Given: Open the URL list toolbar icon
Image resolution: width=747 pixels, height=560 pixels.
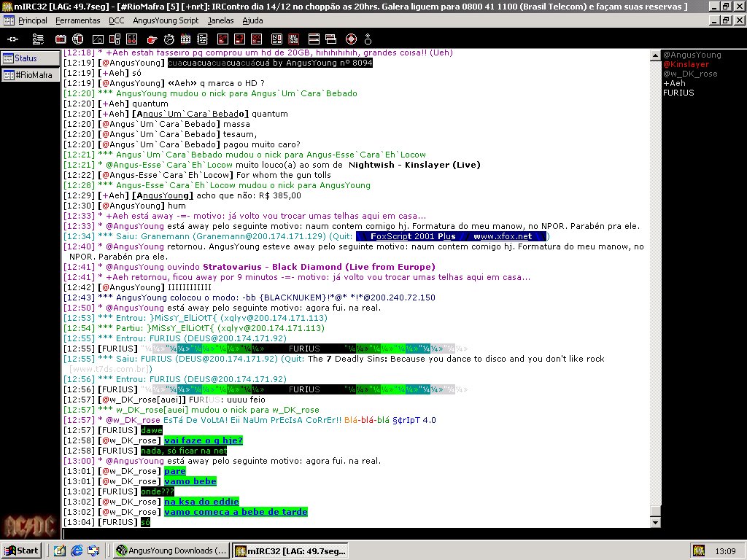Looking at the screenshot, I should [x=293, y=39].
